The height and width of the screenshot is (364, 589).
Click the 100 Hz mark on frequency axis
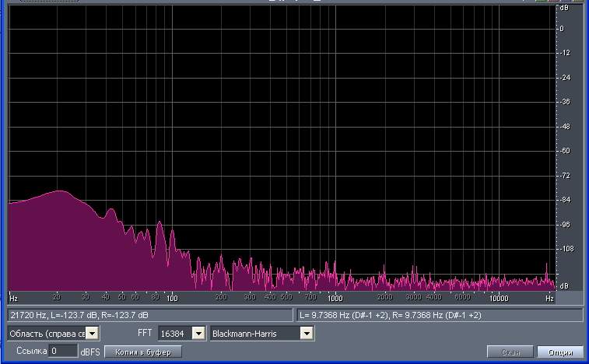[x=172, y=298]
